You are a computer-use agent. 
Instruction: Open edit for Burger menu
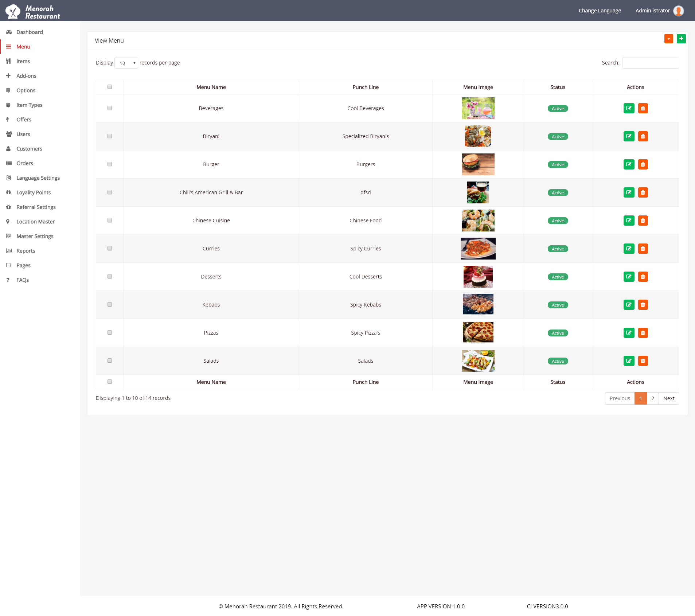click(629, 164)
